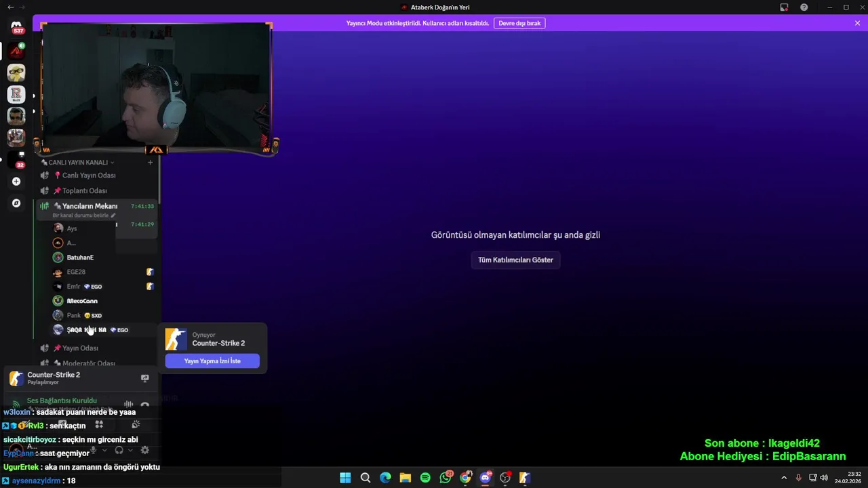Open Discord direct messages home icon
This screenshot has height=488, width=868.
coord(16,26)
